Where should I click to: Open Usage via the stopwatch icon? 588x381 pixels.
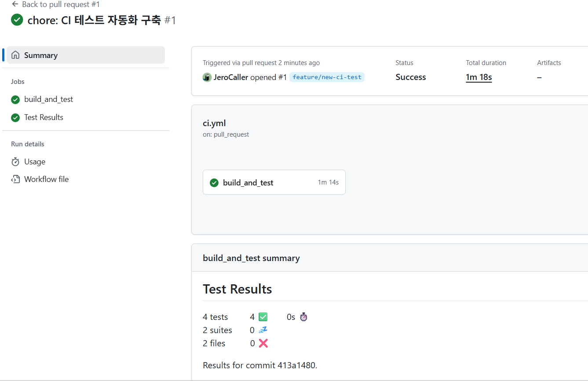click(15, 162)
